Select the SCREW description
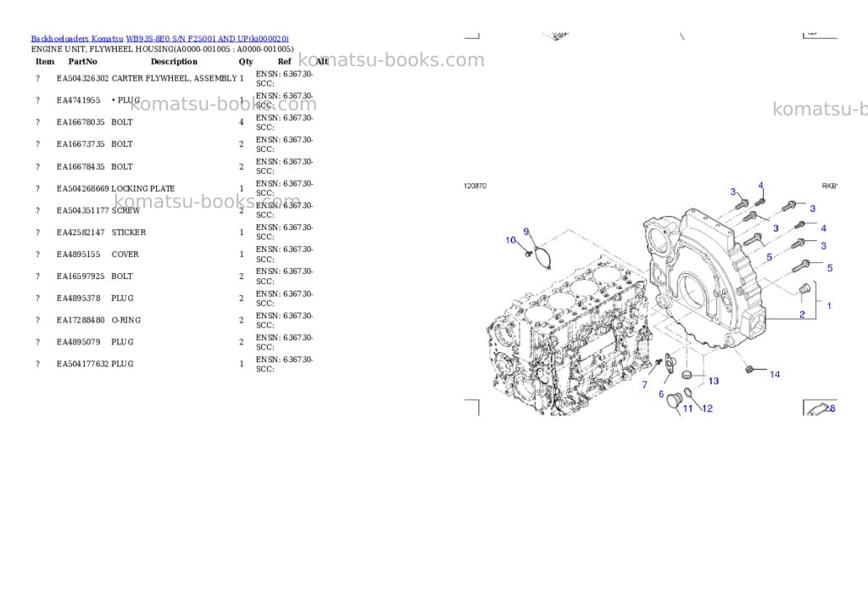 (x=125, y=210)
